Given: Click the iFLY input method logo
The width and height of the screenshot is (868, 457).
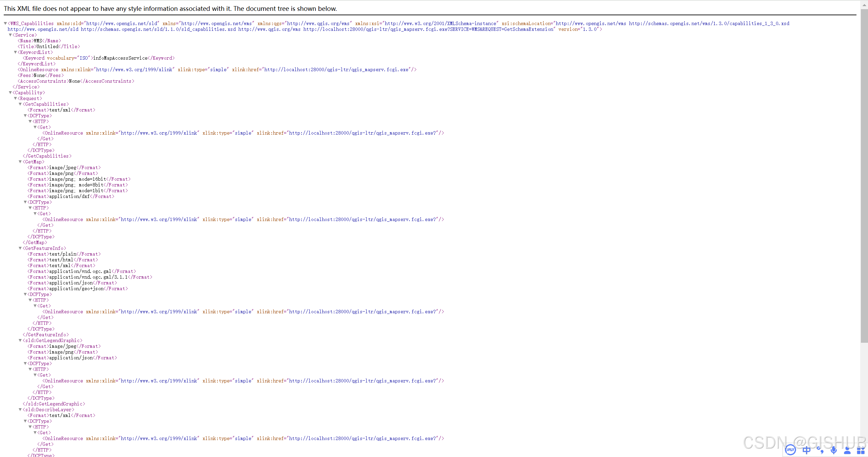Looking at the screenshot, I should (790, 450).
